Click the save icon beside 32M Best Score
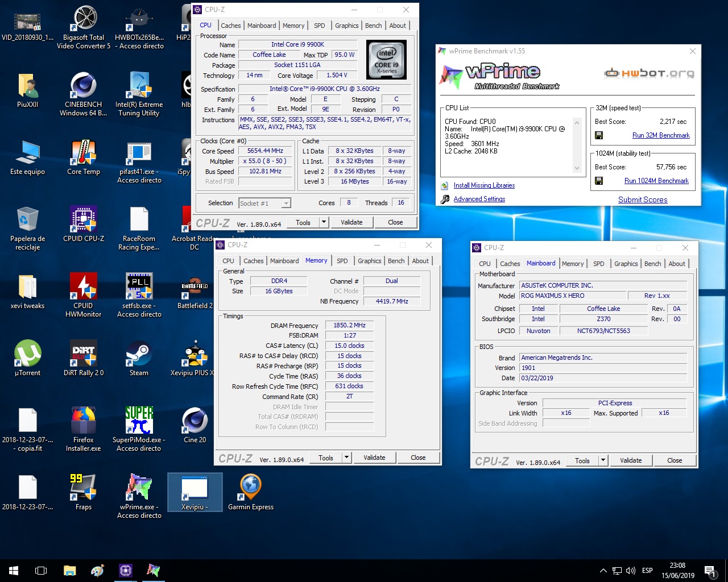This screenshot has height=582, width=728. pyautogui.click(x=599, y=135)
